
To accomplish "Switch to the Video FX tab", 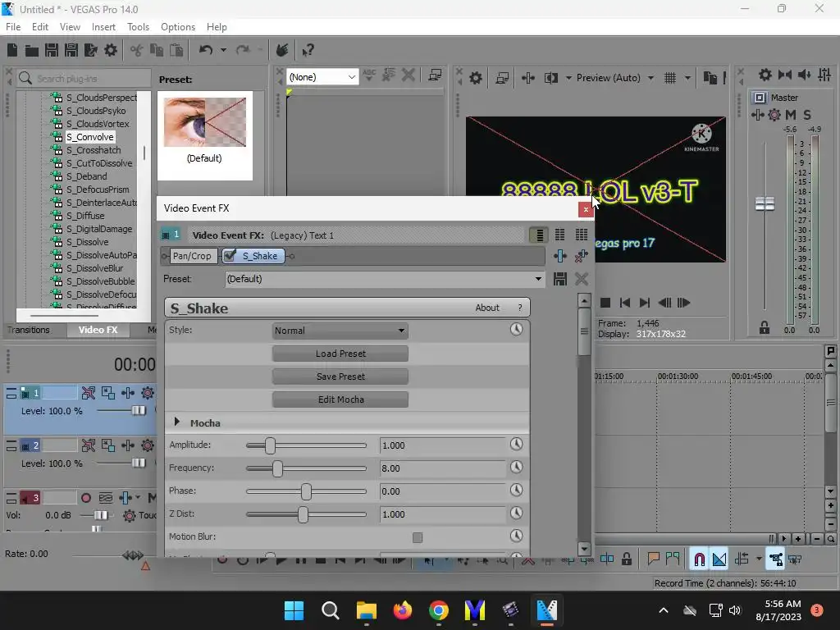I will [98, 330].
